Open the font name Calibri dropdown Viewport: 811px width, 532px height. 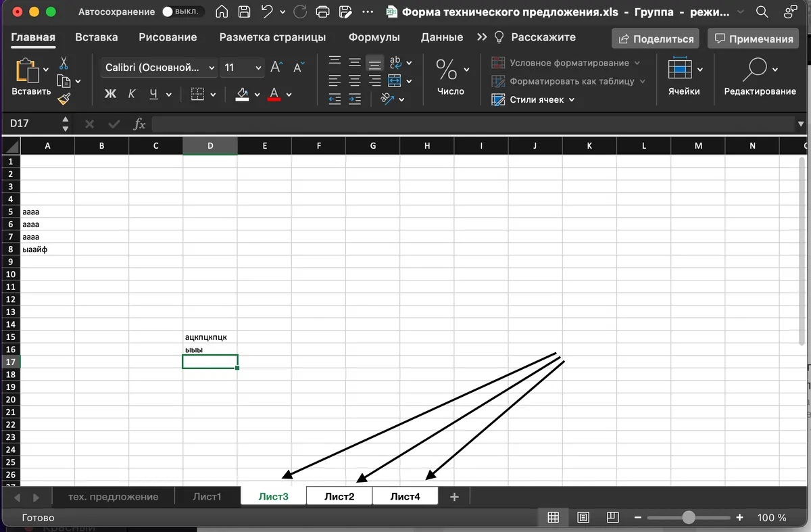159,68
